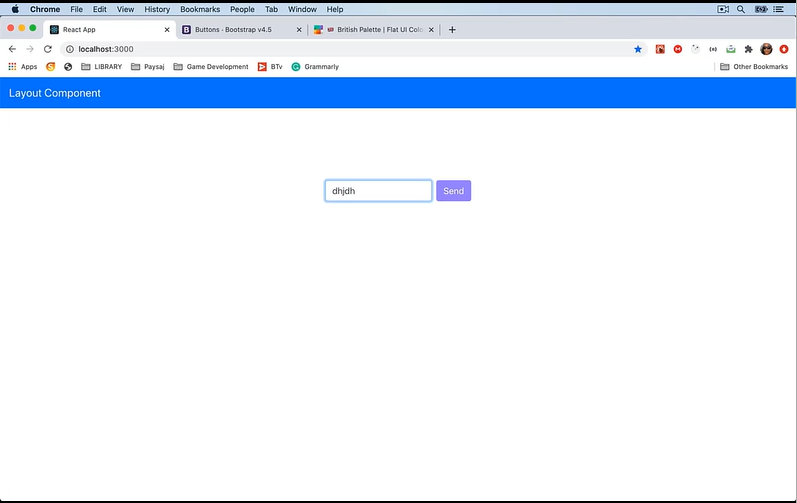Open the Chrome profile avatar
The width and height of the screenshot is (797, 503).
pos(766,49)
